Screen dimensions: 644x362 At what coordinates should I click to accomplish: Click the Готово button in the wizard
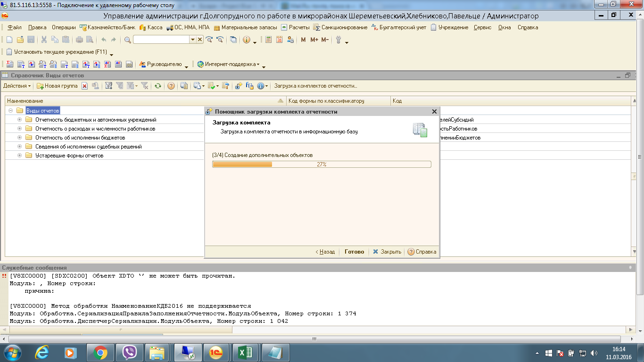coord(354,252)
